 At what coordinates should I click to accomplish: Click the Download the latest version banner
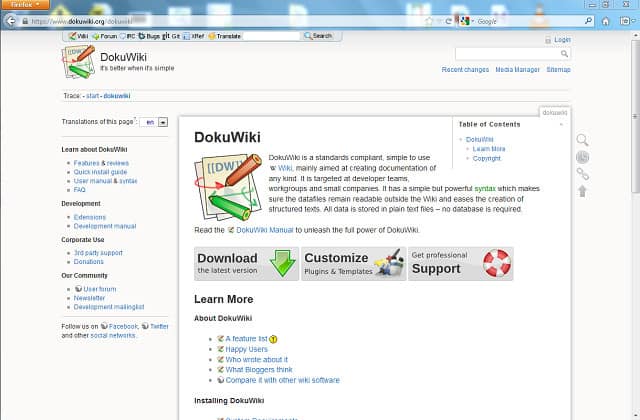coord(247,264)
